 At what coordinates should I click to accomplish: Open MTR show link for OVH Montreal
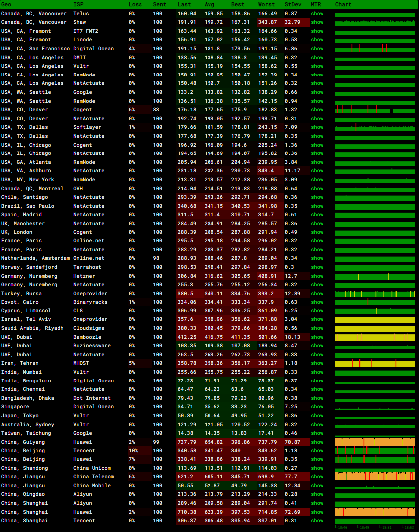317,189
